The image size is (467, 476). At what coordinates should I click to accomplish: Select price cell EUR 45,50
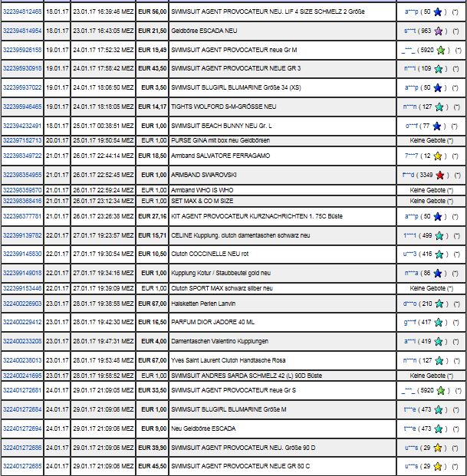(153, 466)
